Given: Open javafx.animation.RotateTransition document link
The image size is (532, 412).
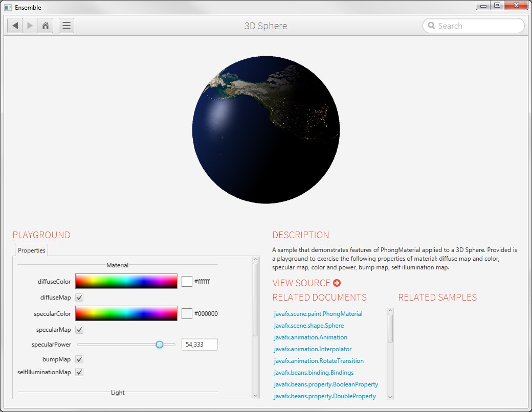Looking at the screenshot, I should [318, 361].
